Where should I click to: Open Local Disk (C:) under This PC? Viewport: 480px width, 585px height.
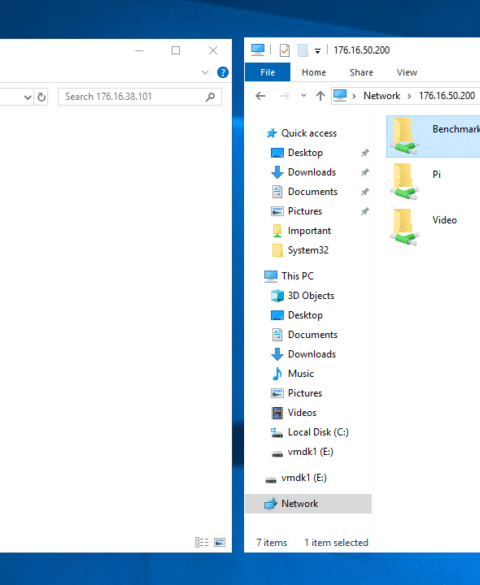(318, 432)
